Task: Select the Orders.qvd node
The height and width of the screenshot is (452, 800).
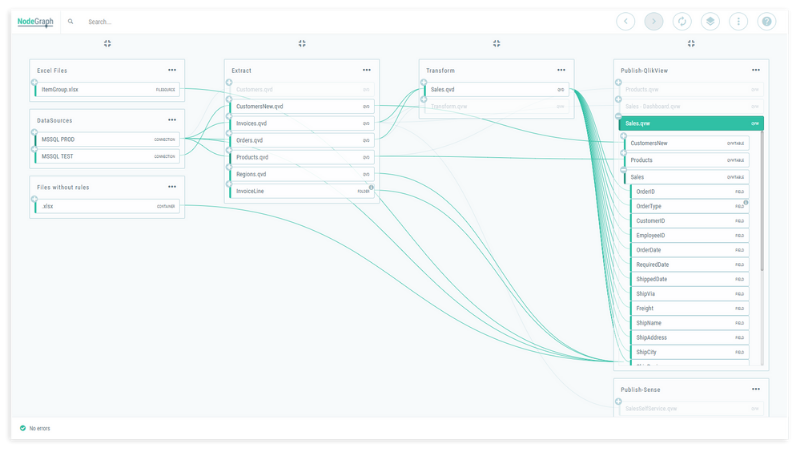Action: [x=302, y=140]
